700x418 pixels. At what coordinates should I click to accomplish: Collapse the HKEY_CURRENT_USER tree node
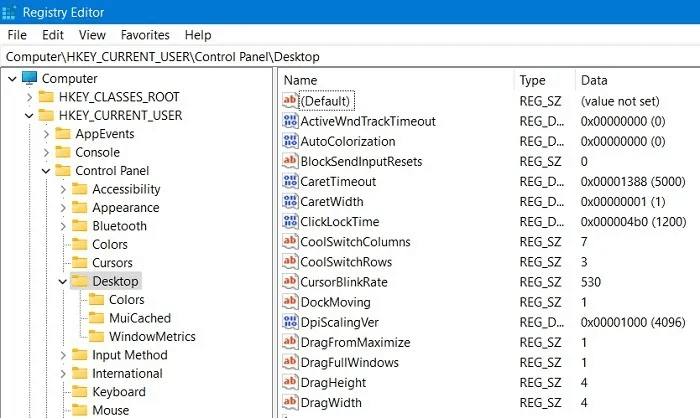coord(28,116)
